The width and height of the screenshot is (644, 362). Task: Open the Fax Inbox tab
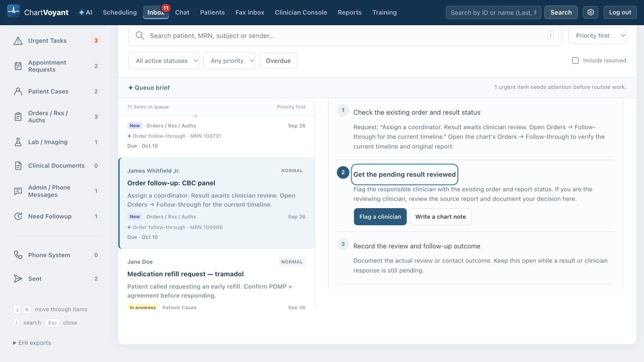tap(250, 13)
